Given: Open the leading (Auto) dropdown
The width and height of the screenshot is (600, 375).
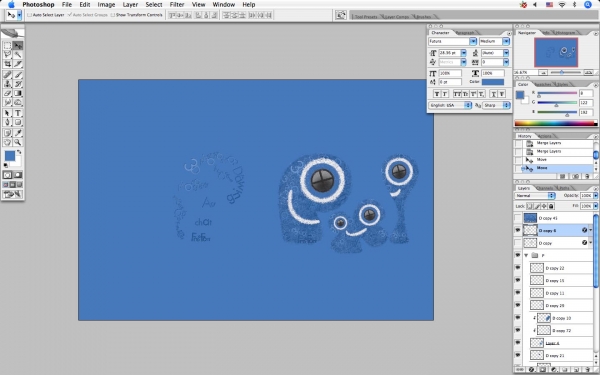Looking at the screenshot, I should pyautogui.click(x=506, y=53).
